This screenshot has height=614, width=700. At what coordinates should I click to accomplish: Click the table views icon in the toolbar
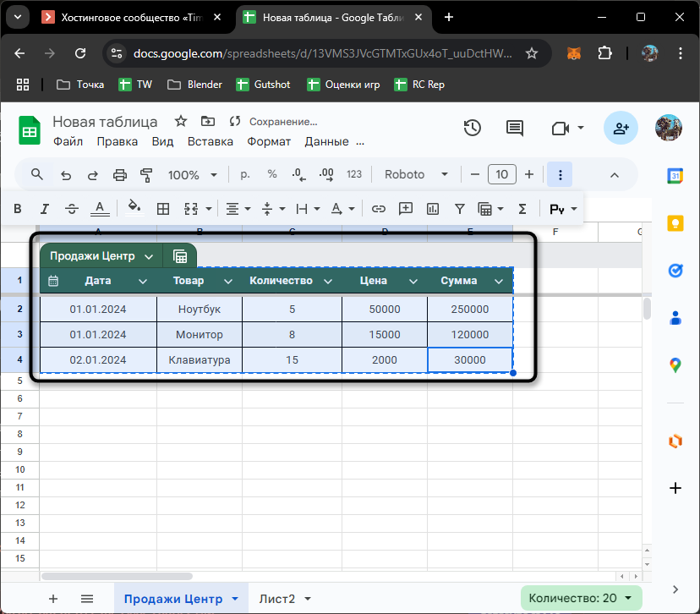click(x=484, y=209)
